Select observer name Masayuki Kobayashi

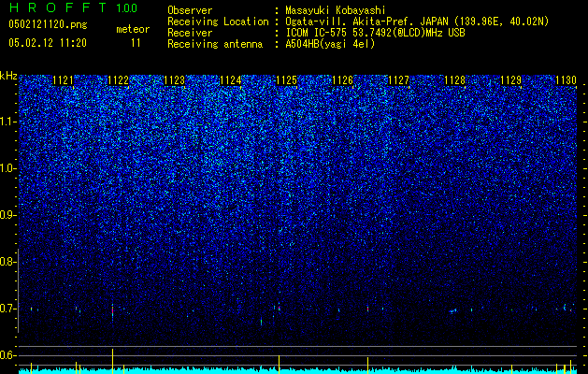tap(336, 11)
